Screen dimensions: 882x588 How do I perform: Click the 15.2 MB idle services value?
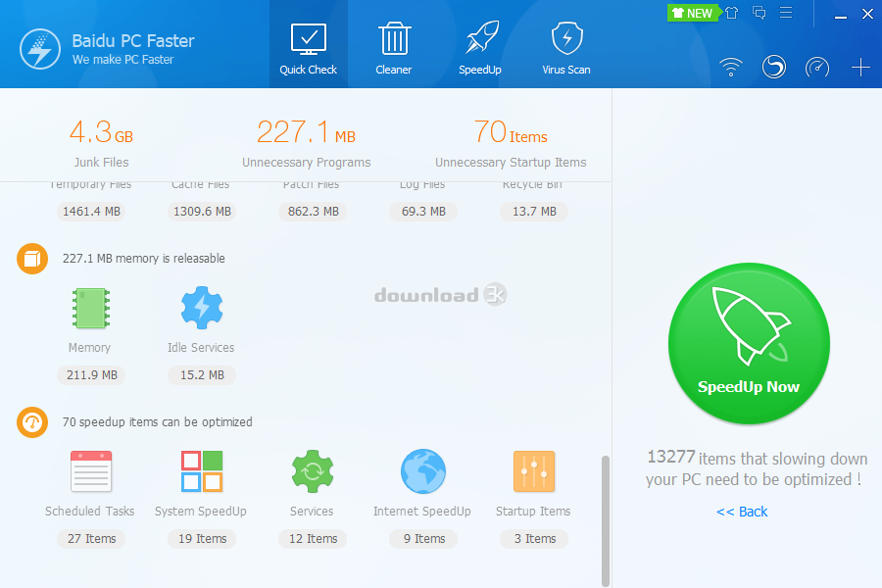coord(202,375)
